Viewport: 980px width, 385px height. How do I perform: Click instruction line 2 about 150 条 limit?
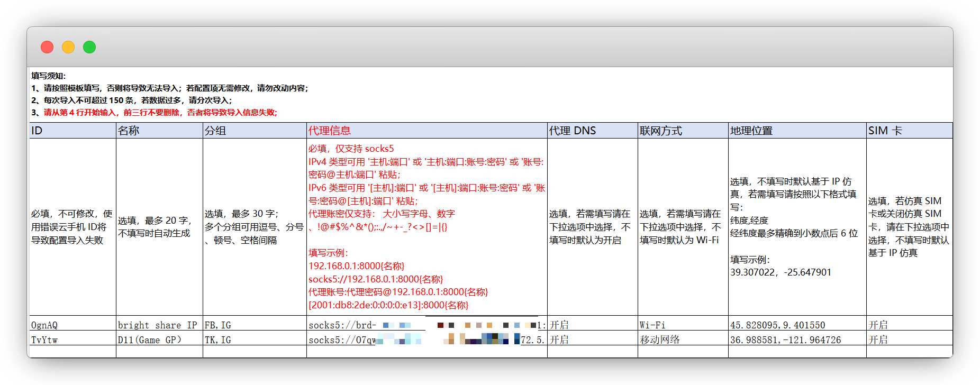[131, 100]
